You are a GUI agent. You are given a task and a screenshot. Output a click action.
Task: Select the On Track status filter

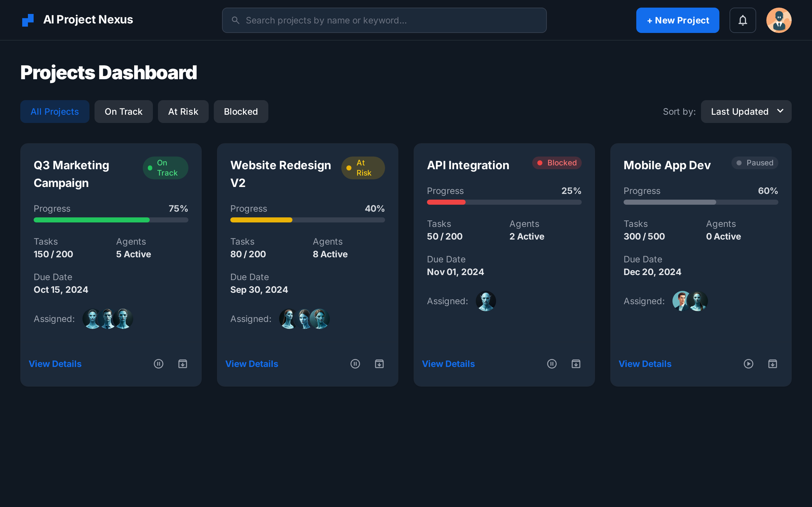click(x=123, y=111)
